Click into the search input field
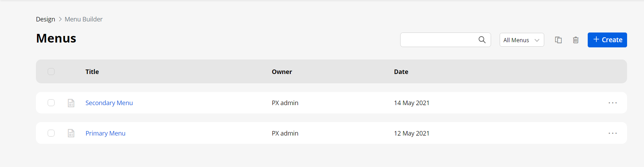The width and height of the screenshot is (644, 167). coord(439,40)
